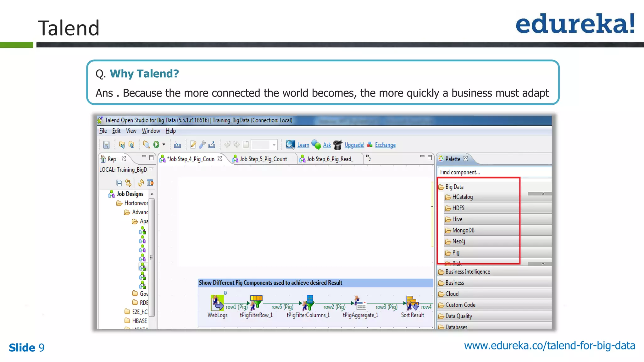Image resolution: width=644 pixels, height=362 pixels.
Task: Click the Find component search field
Action: coord(495,172)
